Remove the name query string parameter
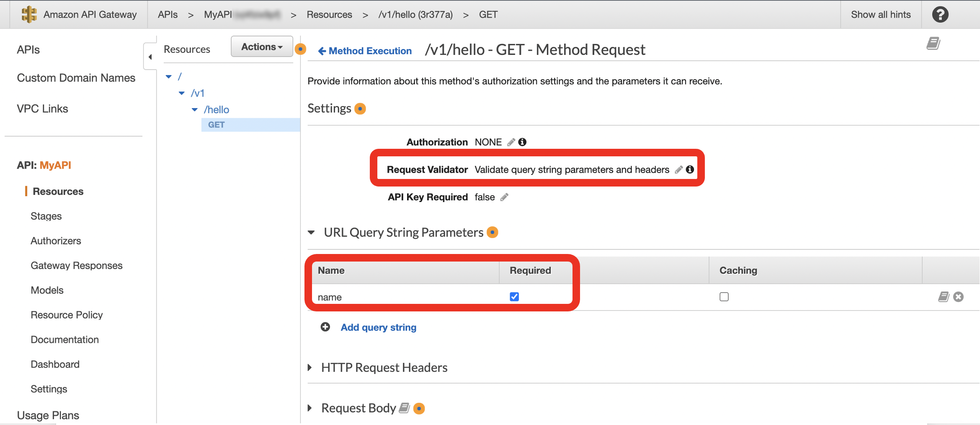The width and height of the screenshot is (980, 425). (x=958, y=297)
